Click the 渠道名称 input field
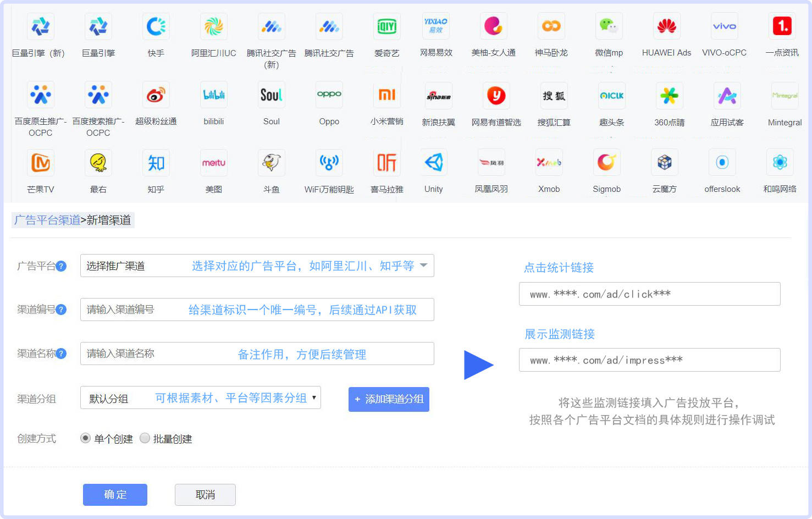This screenshot has width=812, height=519. (257, 354)
